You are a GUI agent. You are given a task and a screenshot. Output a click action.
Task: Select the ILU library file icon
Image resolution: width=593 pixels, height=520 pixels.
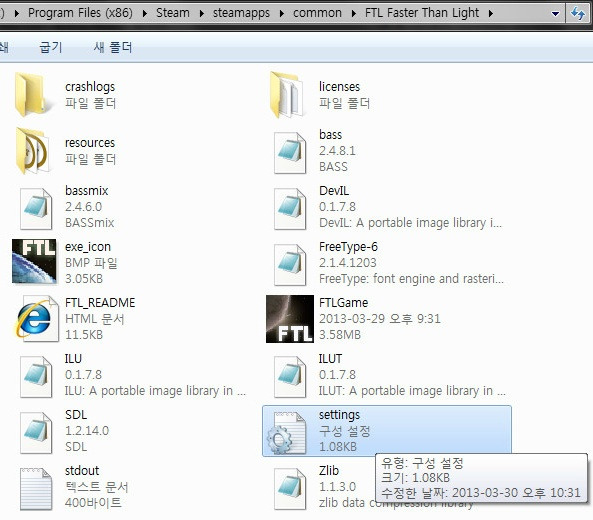pos(36,376)
